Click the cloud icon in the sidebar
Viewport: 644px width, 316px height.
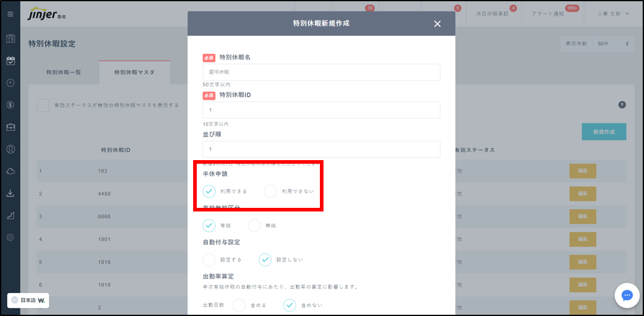click(x=10, y=172)
